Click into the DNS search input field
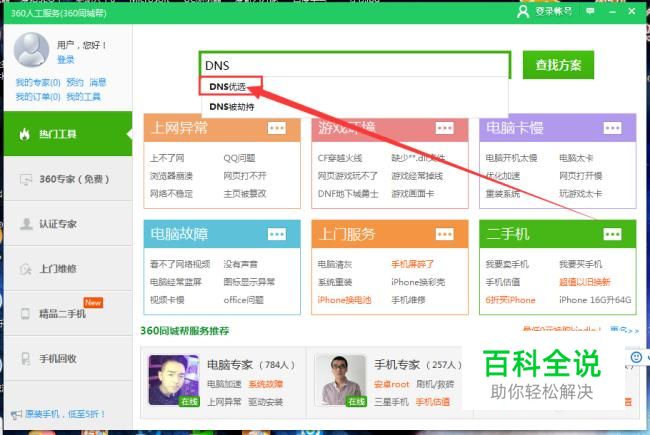The height and width of the screenshot is (435, 650). 355,65
